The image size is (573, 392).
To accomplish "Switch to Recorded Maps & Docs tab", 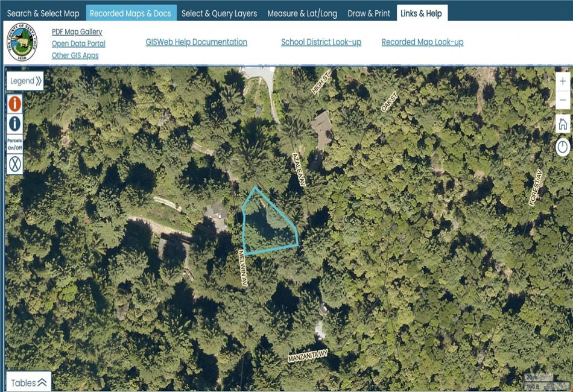I will (x=130, y=13).
